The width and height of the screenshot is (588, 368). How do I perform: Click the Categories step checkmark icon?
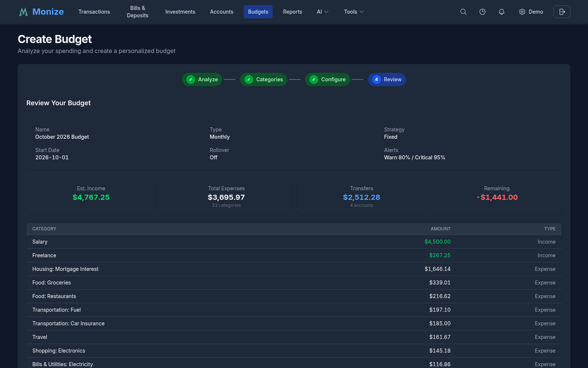point(249,79)
